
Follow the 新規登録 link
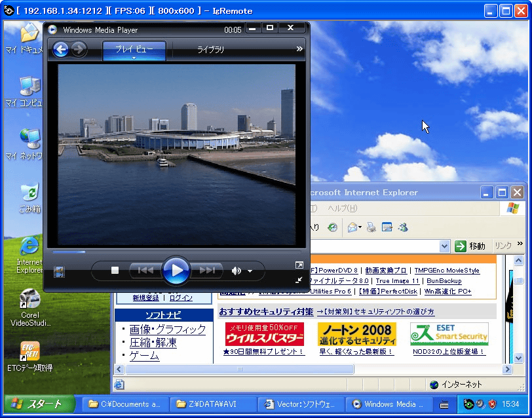click(x=146, y=298)
